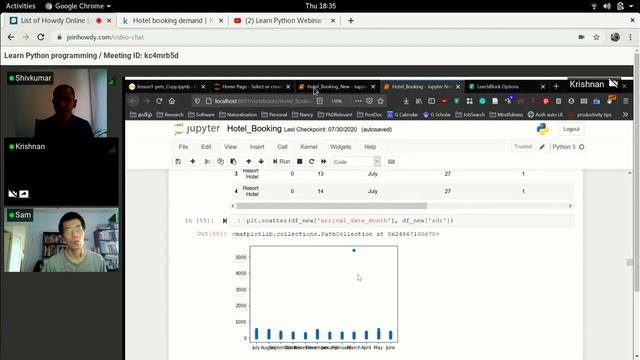Restart the kernel with circular arrow
This screenshot has height=360, width=640.
[x=311, y=162]
